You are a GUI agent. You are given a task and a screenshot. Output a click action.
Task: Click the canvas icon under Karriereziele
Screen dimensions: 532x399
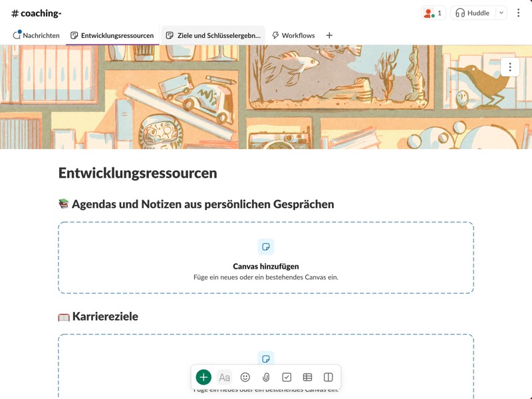[x=266, y=358]
